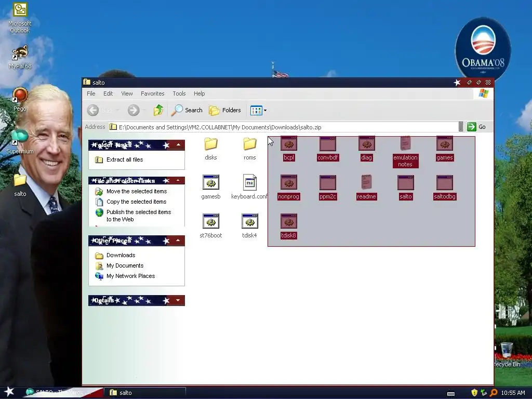
Task: Open the File menu
Action: click(91, 94)
